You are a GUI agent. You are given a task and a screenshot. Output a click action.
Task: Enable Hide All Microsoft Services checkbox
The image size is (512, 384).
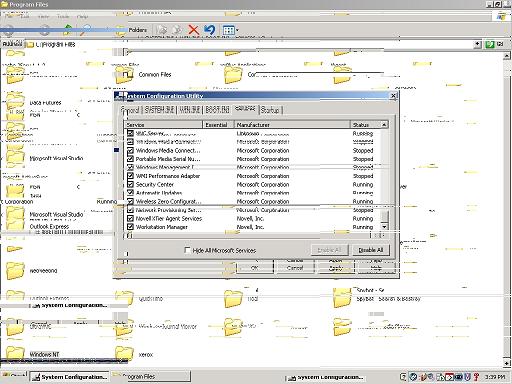coord(188,250)
